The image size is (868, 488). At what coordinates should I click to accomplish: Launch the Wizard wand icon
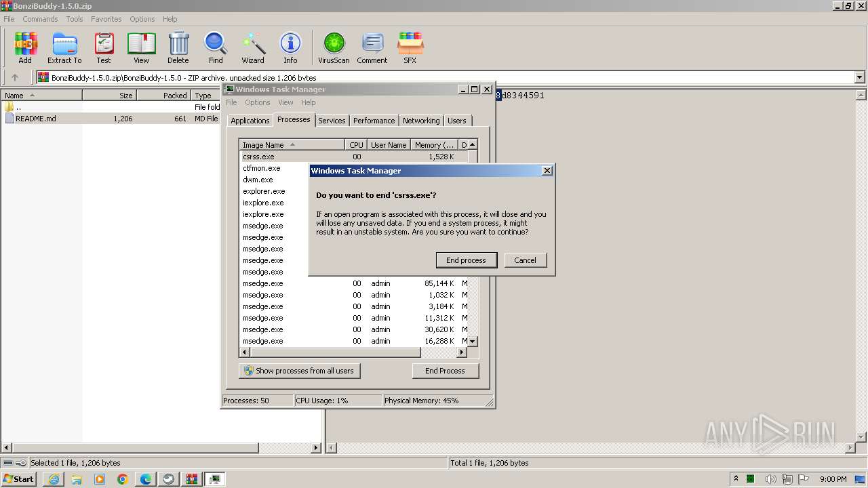pyautogui.click(x=253, y=47)
